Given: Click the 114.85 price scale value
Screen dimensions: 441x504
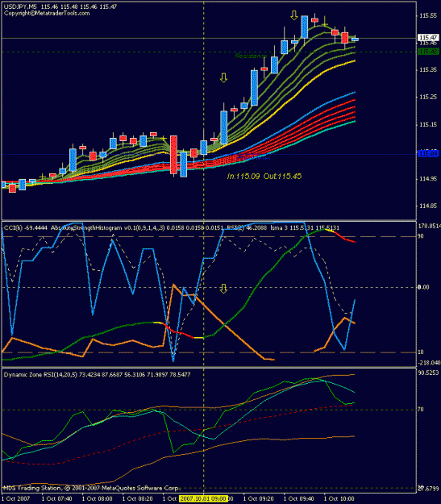Looking at the screenshot, I should pos(428,206).
